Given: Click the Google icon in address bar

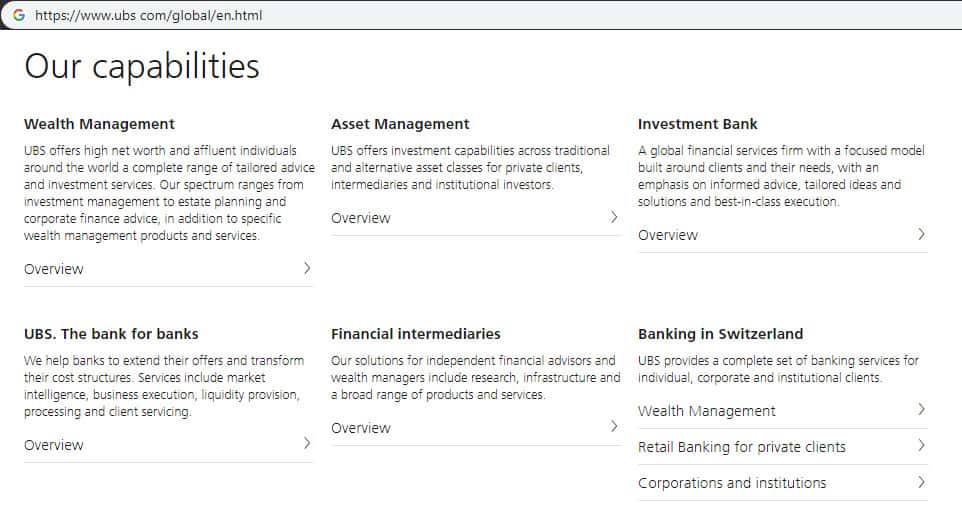Looking at the screenshot, I should tap(18, 15).
